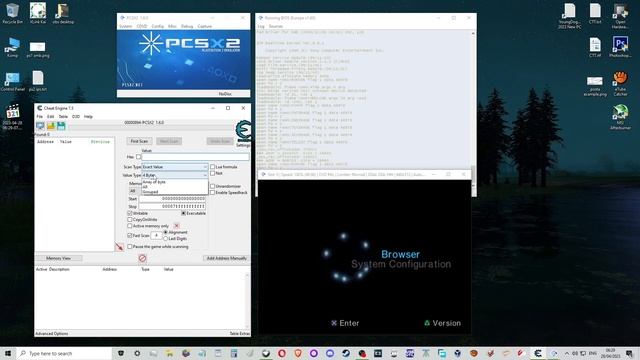Screen dimensions: 640x360
Task: Click Steam icon in taskbar
Action: pos(346,353)
